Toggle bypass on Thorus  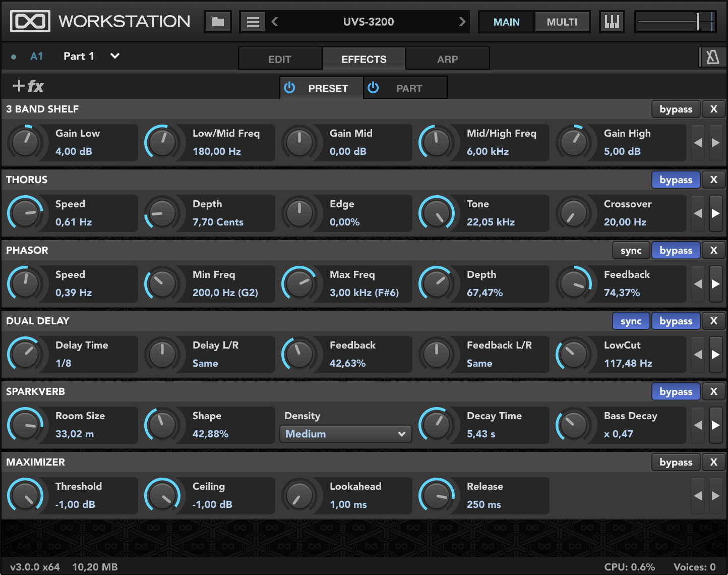pyautogui.click(x=676, y=180)
